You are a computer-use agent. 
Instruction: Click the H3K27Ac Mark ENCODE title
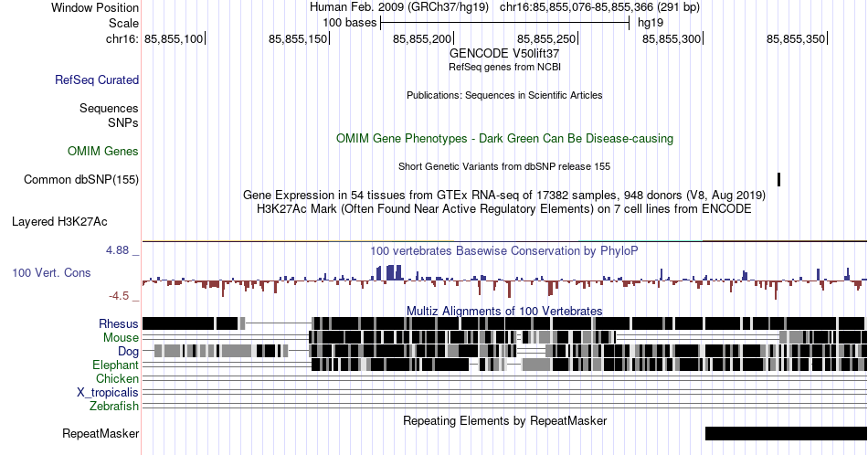(504, 209)
